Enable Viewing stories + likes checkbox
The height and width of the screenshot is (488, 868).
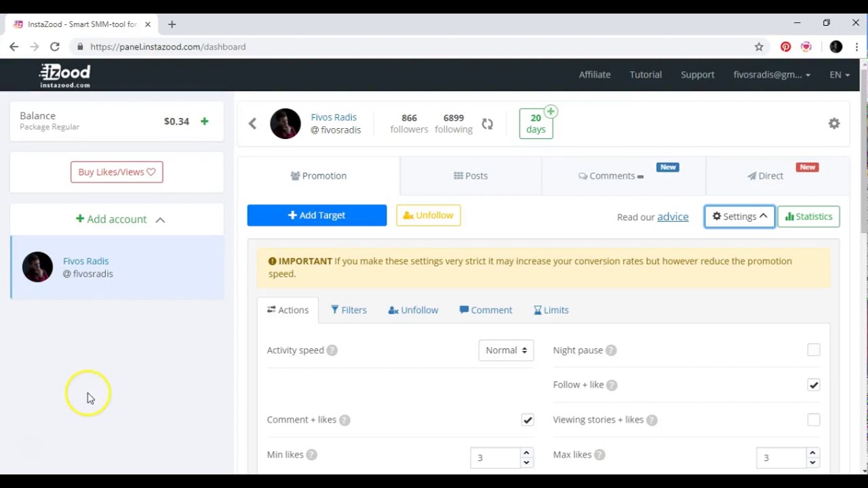click(x=814, y=420)
